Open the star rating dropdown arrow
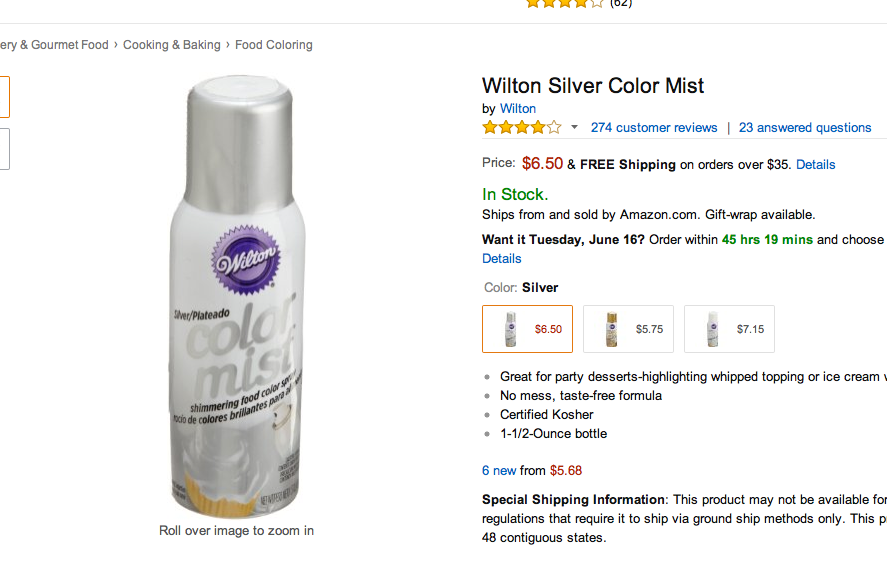 click(x=574, y=127)
